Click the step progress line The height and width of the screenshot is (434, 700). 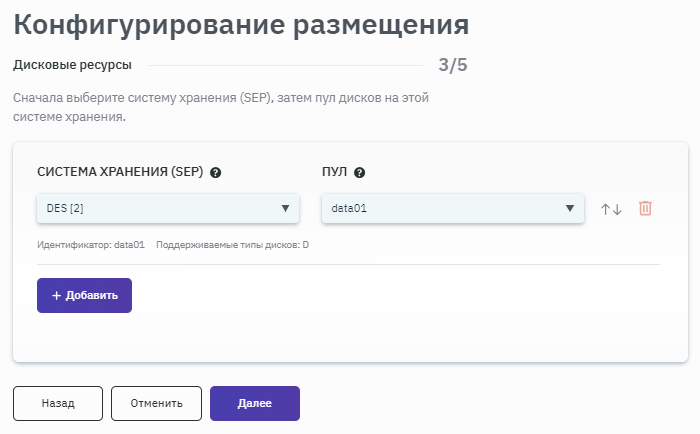pos(285,66)
